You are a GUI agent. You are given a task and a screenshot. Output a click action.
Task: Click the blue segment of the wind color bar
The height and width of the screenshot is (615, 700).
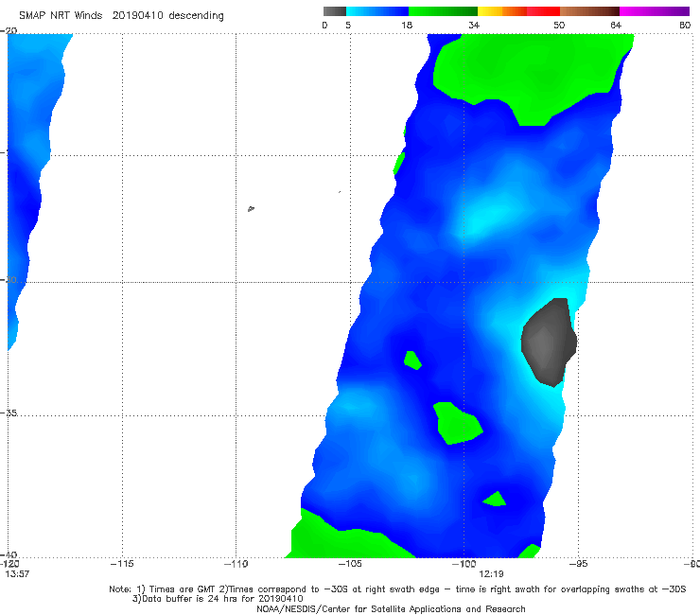click(x=377, y=11)
